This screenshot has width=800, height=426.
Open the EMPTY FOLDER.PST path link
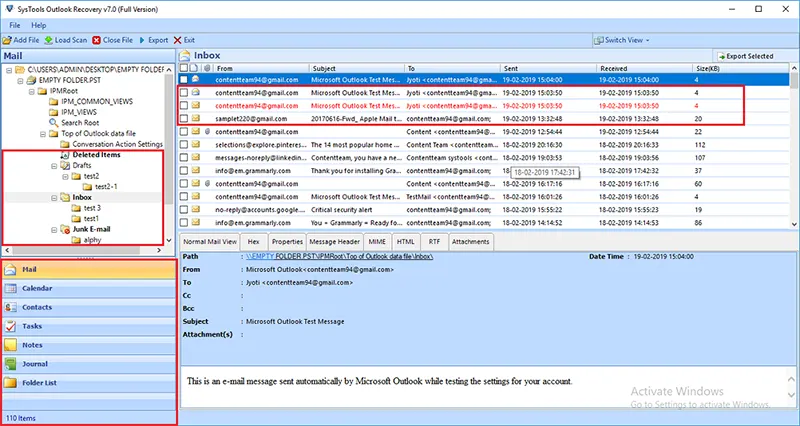(x=339, y=257)
